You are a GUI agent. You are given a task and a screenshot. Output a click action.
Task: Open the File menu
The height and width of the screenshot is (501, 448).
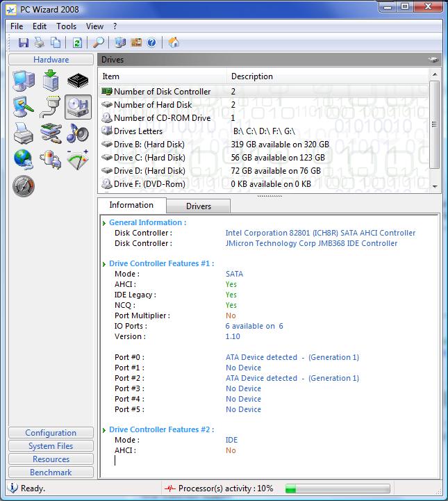coord(17,26)
